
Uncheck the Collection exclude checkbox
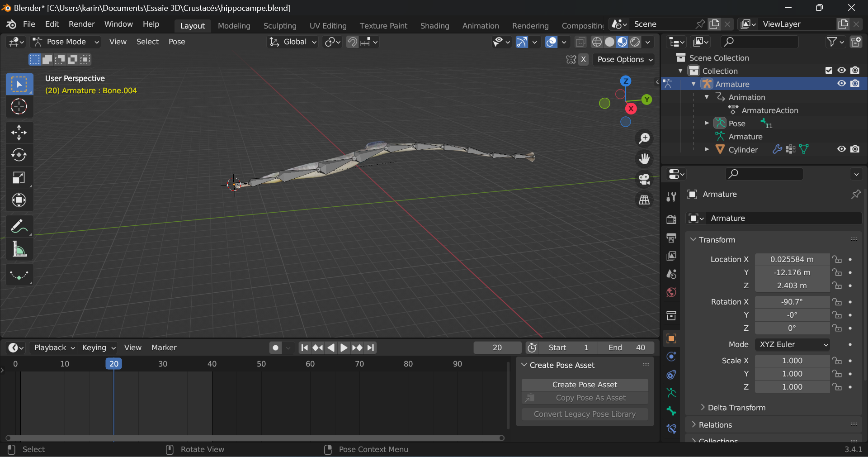click(x=829, y=71)
